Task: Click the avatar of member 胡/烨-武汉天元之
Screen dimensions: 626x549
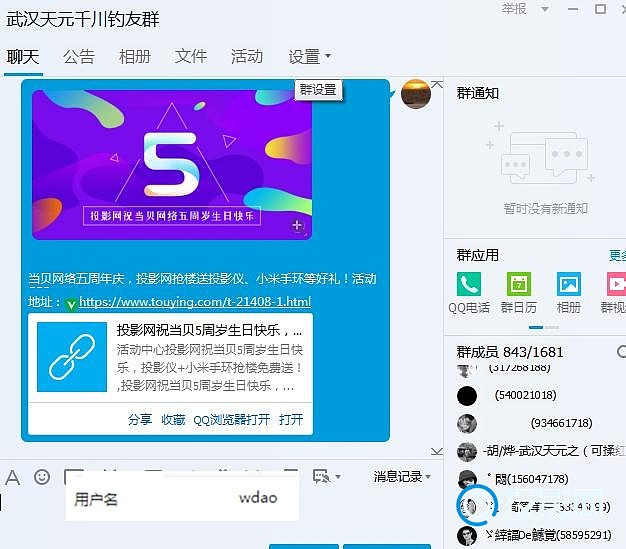Action: 467,452
